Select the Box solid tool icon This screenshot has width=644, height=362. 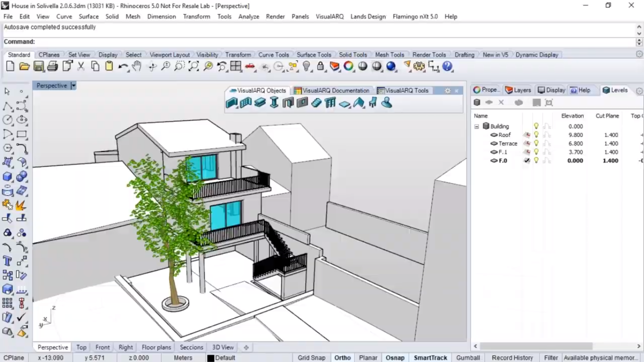(x=8, y=176)
